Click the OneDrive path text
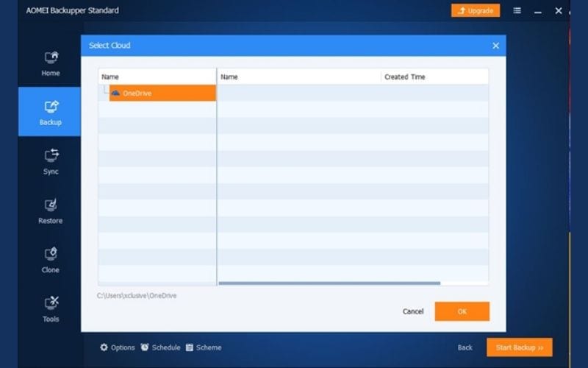This screenshot has height=368, width=588. tap(137, 296)
